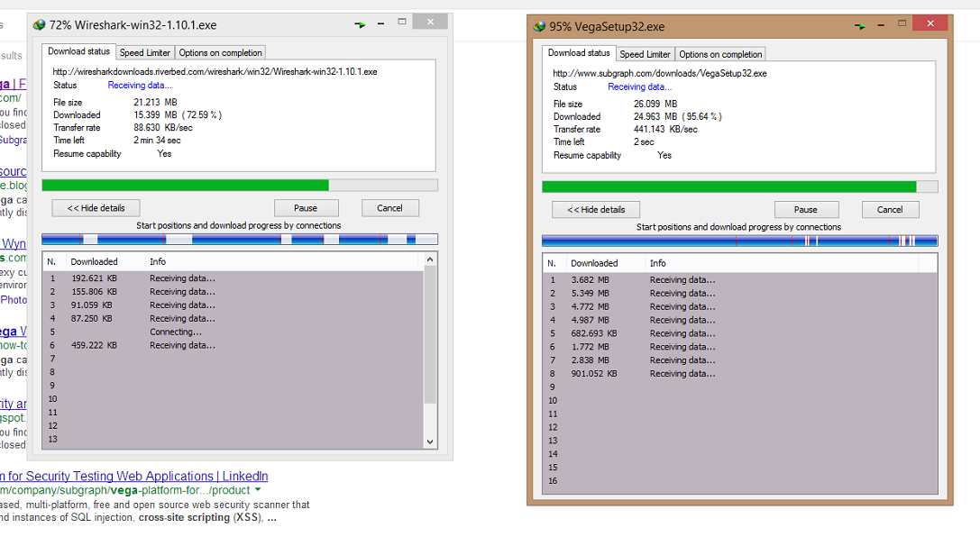This screenshot has width=980, height=537.
Task: Click the VegaSetup32 download URL text
Action: [660, 73]
